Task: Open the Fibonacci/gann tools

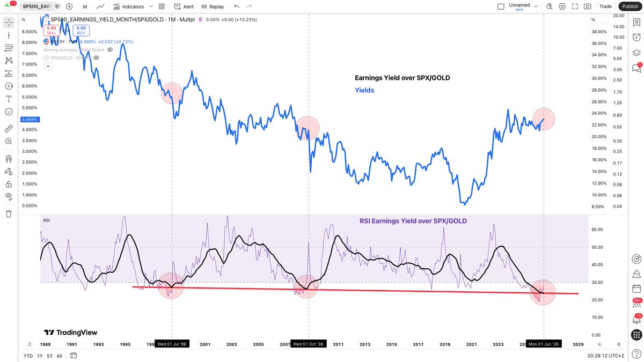Action: click(x=9, y=48)
